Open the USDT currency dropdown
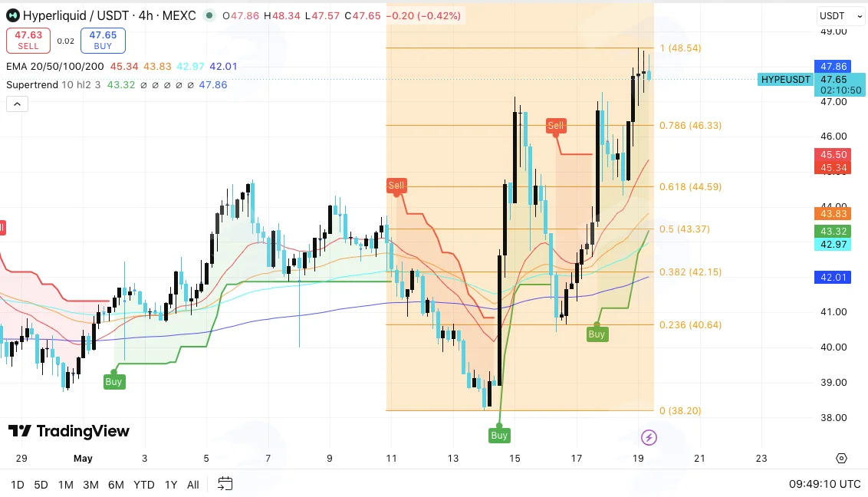Image resolution: width=868 pixels, height=497 pixels. coord(840,16)
